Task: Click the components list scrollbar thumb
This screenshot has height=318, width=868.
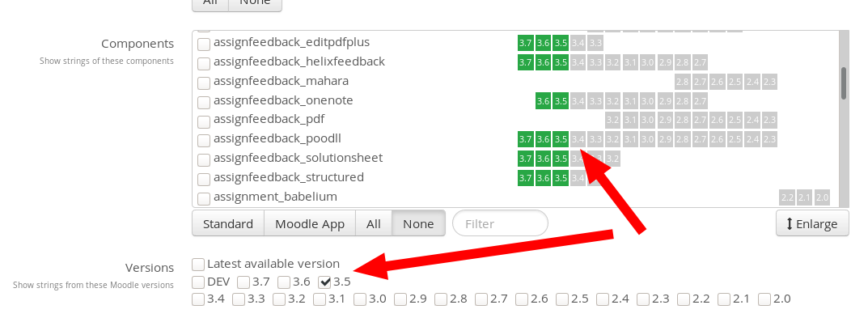Action: [x=844, y=83]
